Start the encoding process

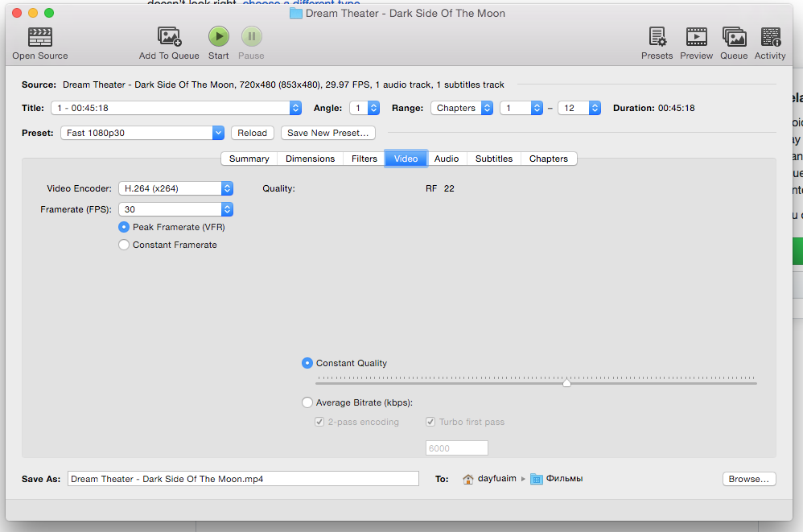point(218,36)
